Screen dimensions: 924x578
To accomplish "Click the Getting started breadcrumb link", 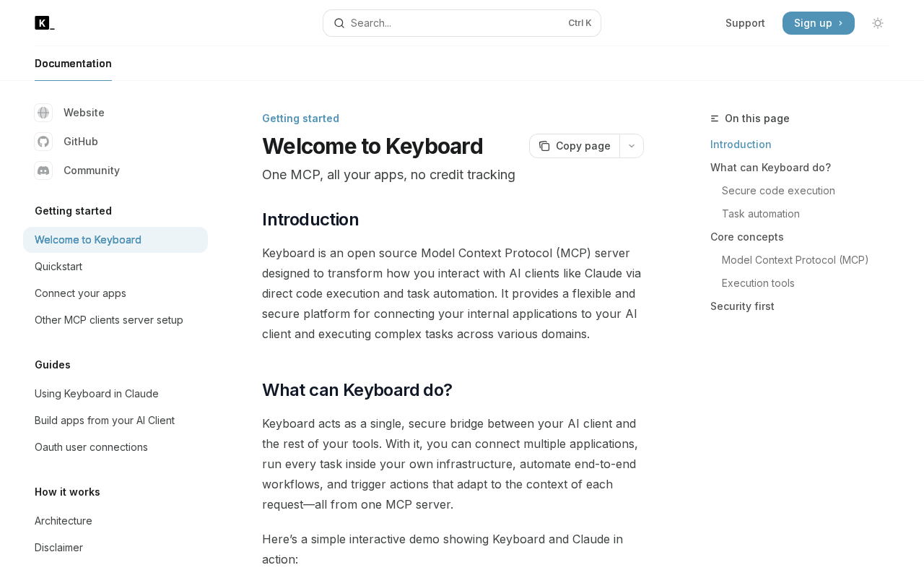I will point(300,118).
